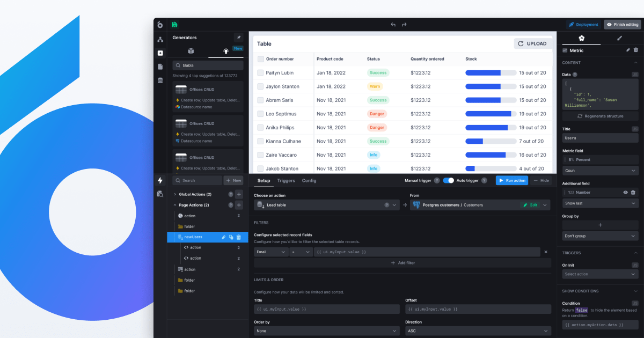Open the Config tab
Viewport: 644px width, 338px height.
309,181
